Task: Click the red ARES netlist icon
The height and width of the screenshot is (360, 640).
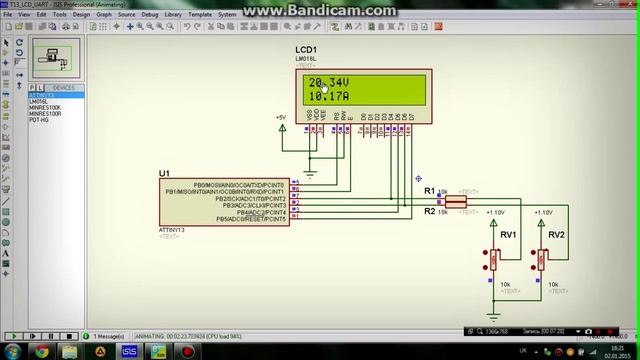Action: pyautogui.click(x=438, y=27)
